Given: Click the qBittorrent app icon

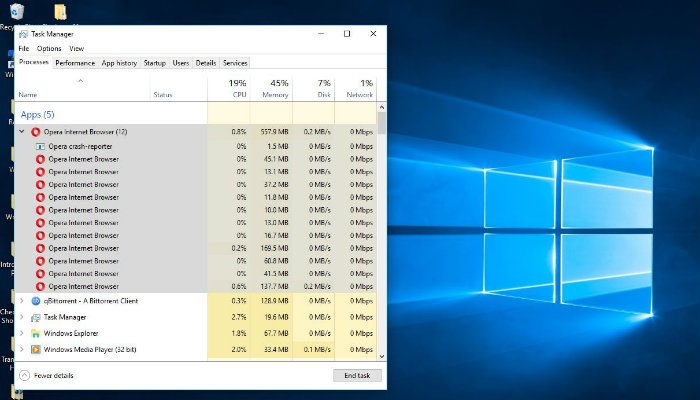Looking at the screenshot, I should click(x=36, y=301).
